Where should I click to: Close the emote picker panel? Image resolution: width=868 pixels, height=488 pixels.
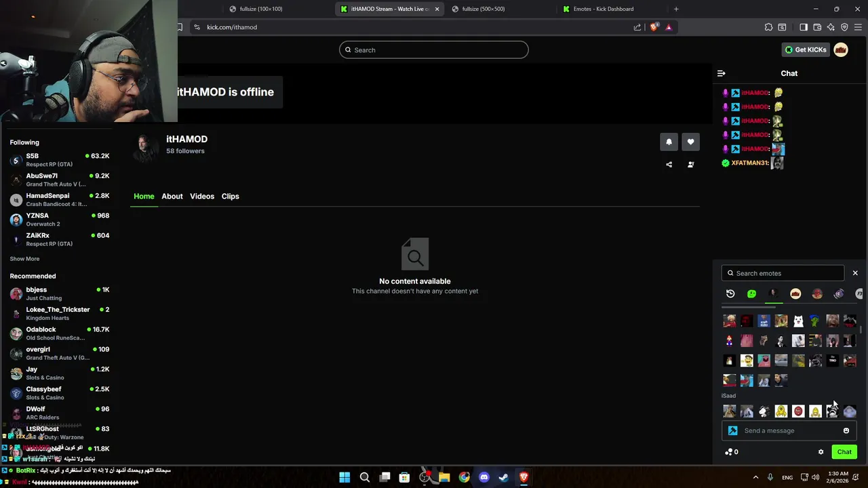tap(855, 273)
